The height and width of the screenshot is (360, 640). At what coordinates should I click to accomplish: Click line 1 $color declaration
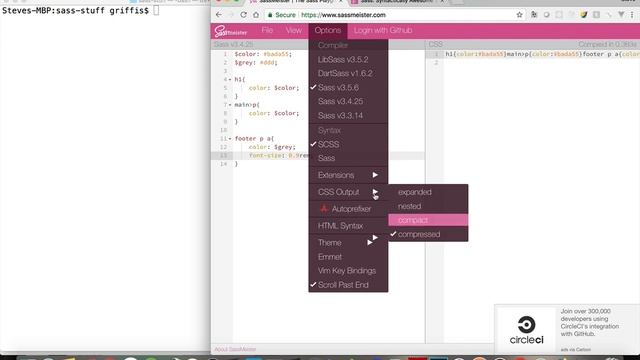point(263,54)
